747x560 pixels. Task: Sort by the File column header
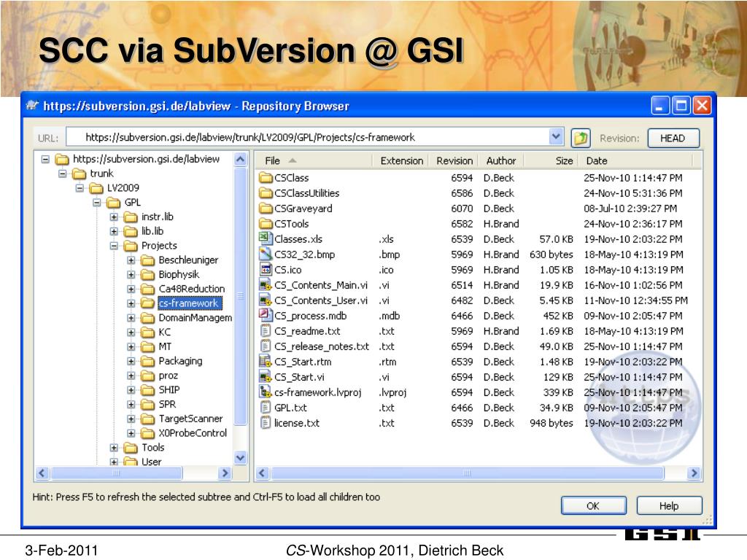[x=314, y=161]
